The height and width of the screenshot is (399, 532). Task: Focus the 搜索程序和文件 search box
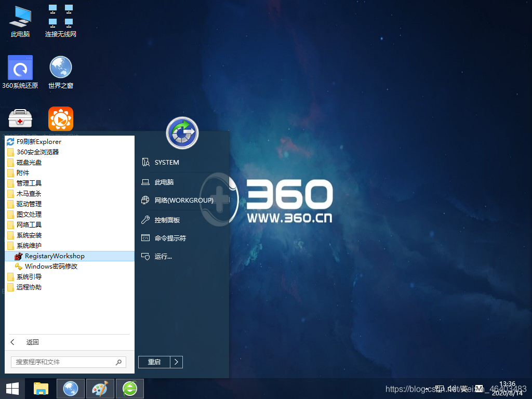click(69, 362)
